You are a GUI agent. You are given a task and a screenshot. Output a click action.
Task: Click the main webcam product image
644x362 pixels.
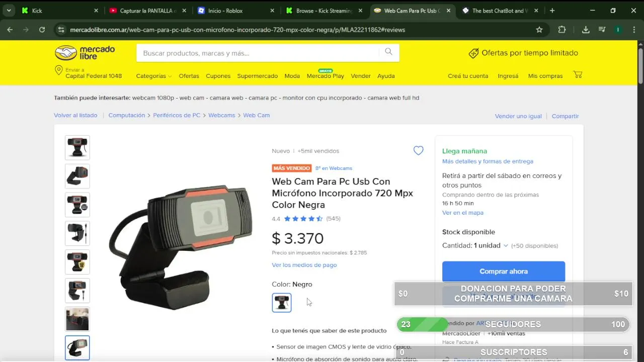(x=181, y=246)
